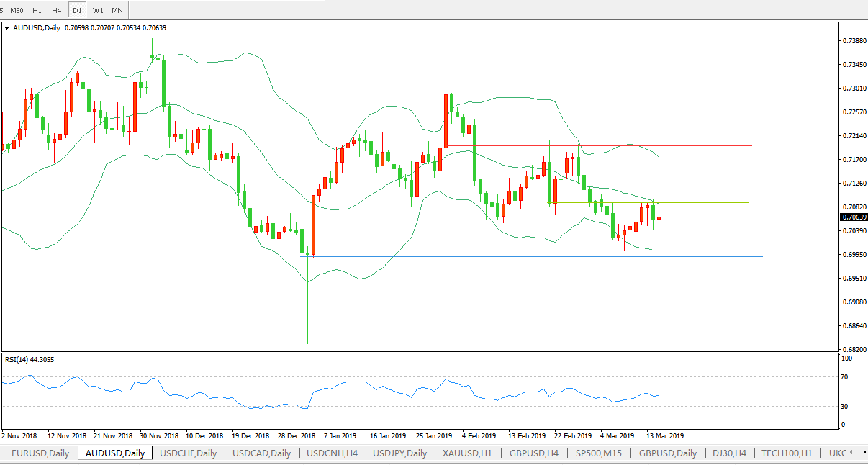Open the XAUUSD,H1 gold chart tab
Screen dimensions: 868x465
coord(466,453)
